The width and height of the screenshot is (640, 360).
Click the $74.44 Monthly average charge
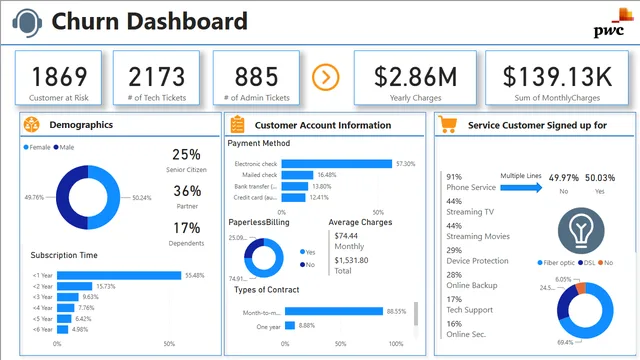[x=349, y=241]
